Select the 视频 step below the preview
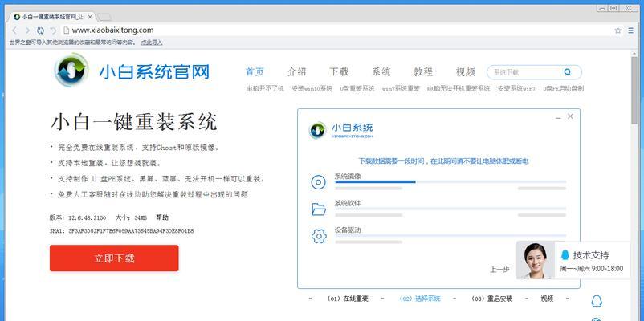Image resolution: width=644 pixels, height=321 pixels. point(547,299)
